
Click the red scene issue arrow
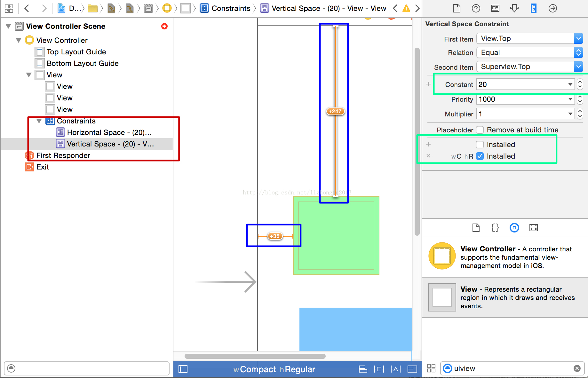164,26
